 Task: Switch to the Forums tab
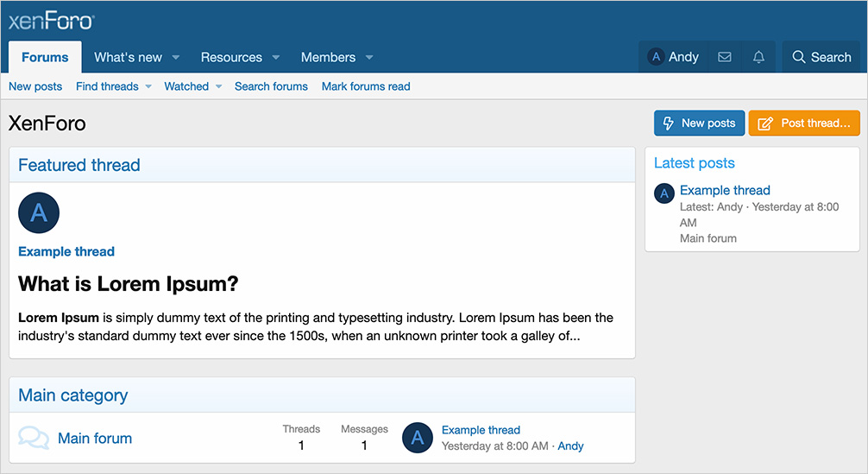point(45,57)
